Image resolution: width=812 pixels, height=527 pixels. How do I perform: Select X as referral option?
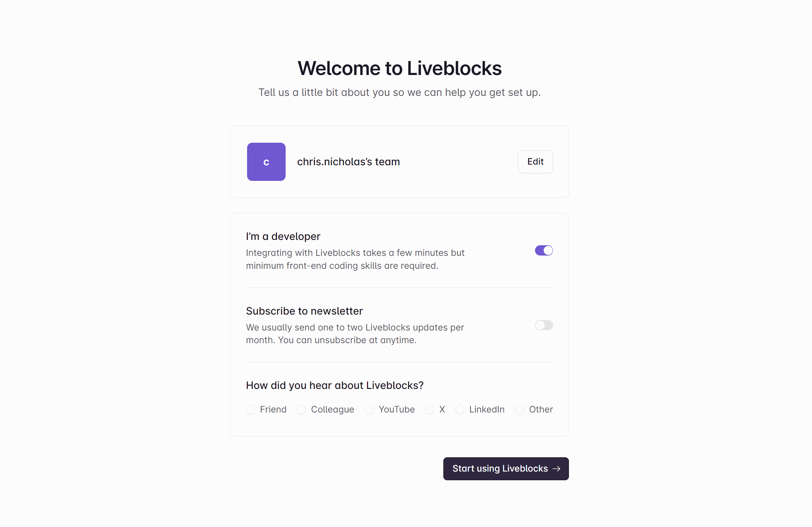(x=441, y=410)
